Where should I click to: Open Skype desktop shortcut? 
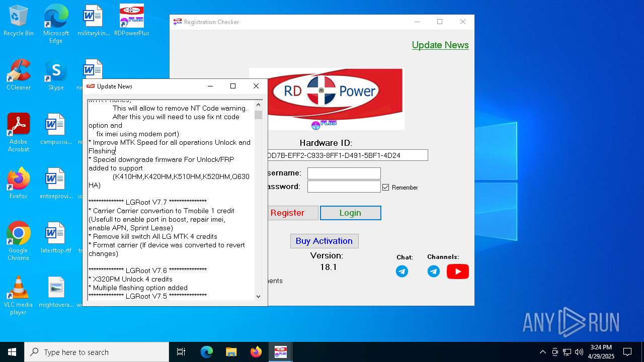coord(56,75)
